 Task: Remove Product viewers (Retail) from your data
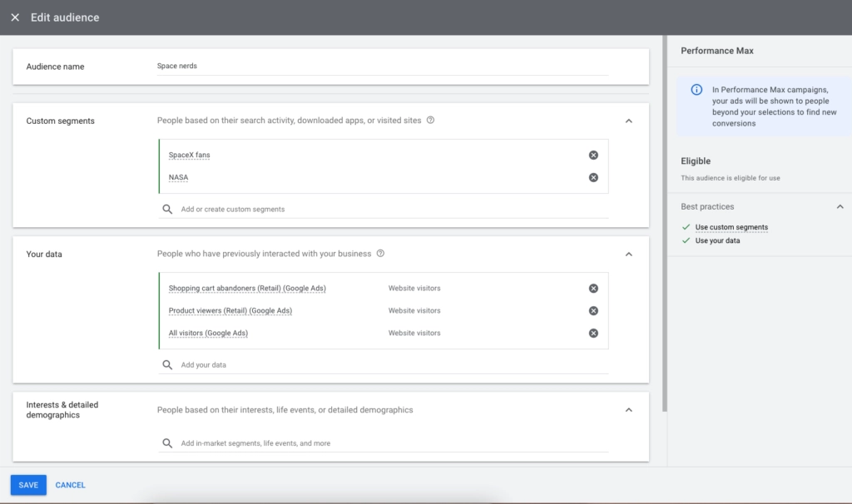(x=593, y=311)
